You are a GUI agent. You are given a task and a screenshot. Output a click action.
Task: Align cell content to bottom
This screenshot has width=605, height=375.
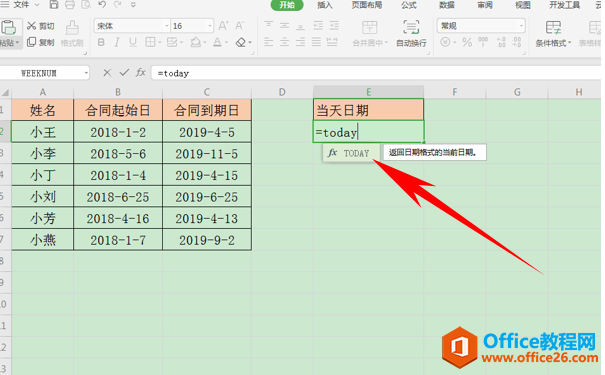pos(300,25)
